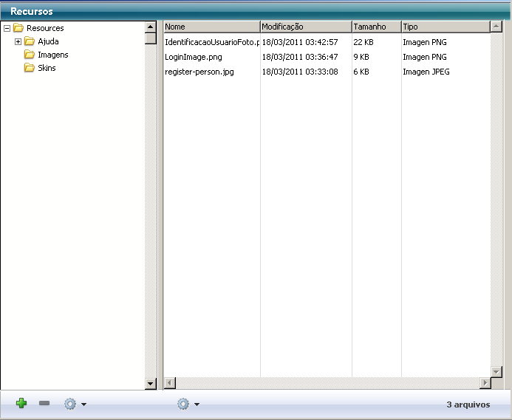Select the Imagens folder icon

click(30, 55)
